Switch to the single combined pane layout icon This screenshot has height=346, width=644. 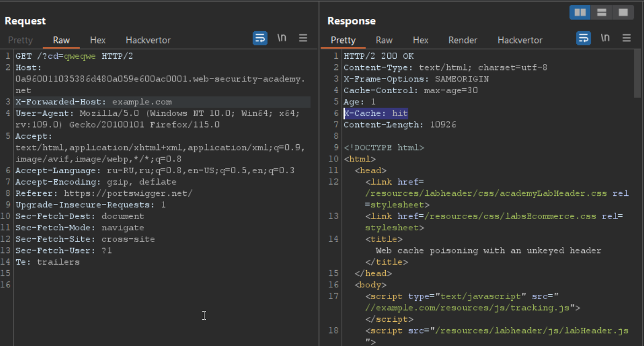(622, 12)
